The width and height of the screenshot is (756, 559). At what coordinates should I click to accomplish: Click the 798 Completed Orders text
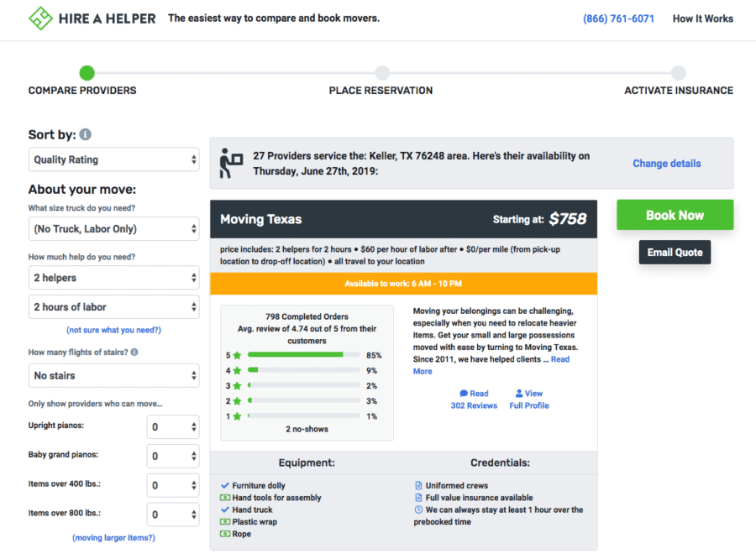click(x=307, y=316)
